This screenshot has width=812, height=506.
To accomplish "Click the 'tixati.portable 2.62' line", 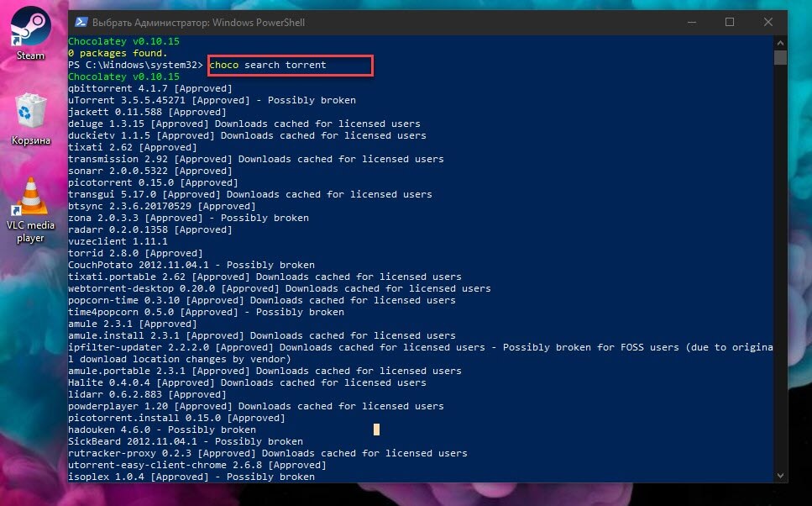I will (x=265, y=277).
